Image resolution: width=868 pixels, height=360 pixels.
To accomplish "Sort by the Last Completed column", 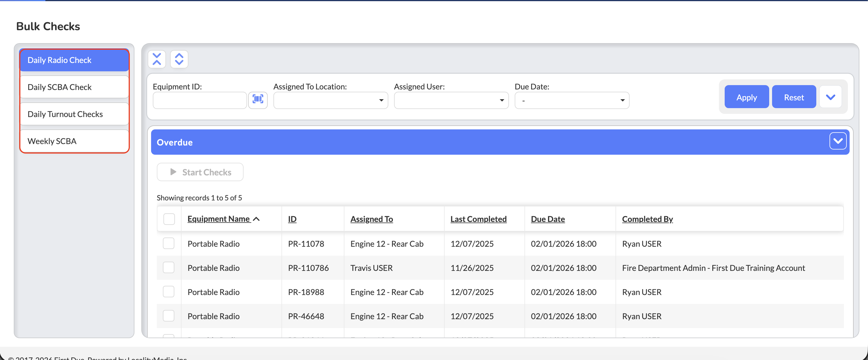I will (x=479, y=219).
